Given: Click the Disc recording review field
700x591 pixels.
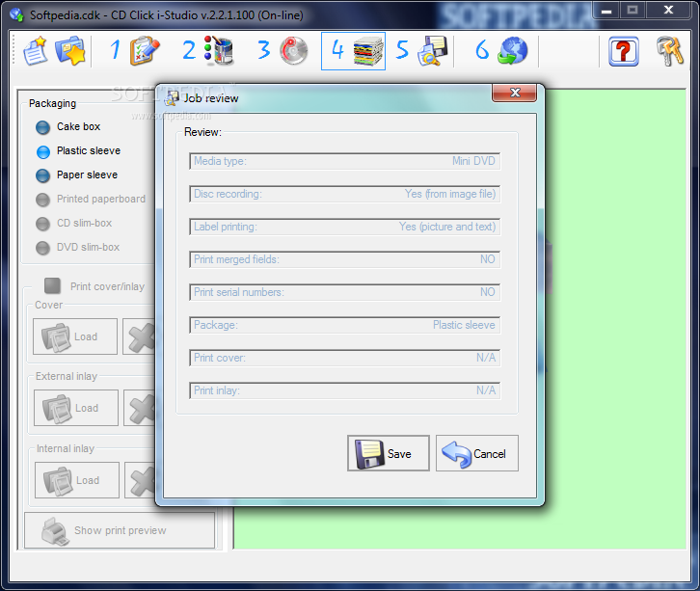Looking at the screenshot, I should coord(344,194).
